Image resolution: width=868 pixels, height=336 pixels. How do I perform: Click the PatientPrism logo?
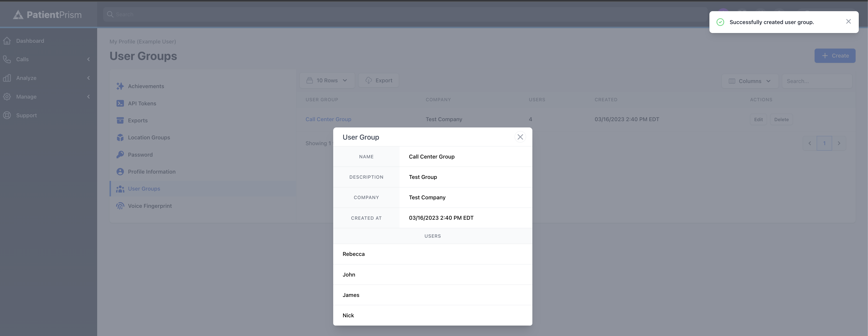pyautogui.click(x=47, y=15)
